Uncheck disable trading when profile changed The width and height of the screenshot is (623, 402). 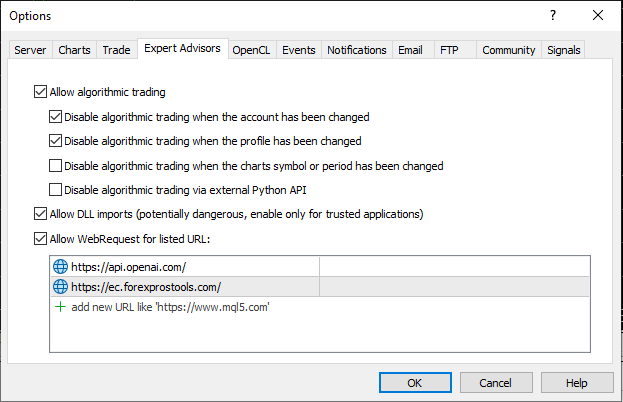[x=55, y=141]
